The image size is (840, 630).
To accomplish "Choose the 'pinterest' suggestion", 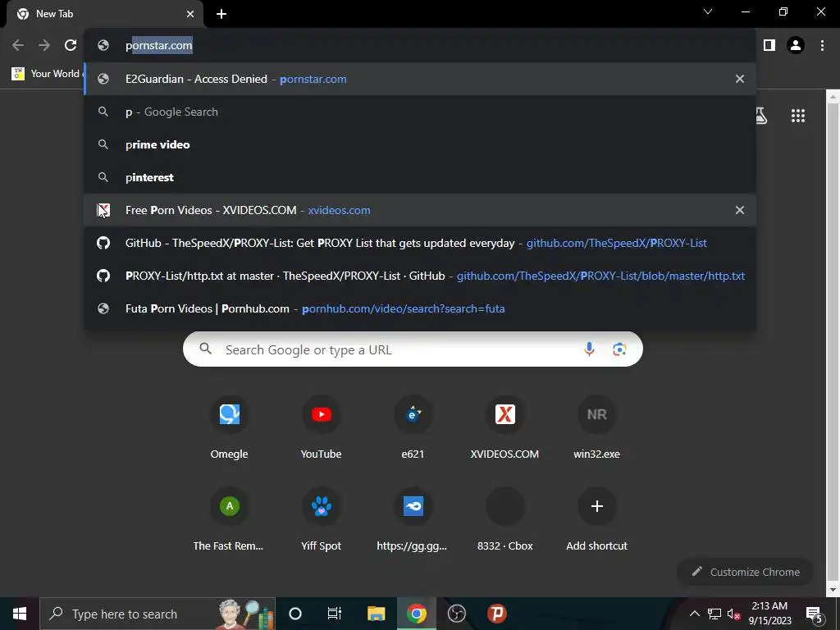I will click(420, 177).
